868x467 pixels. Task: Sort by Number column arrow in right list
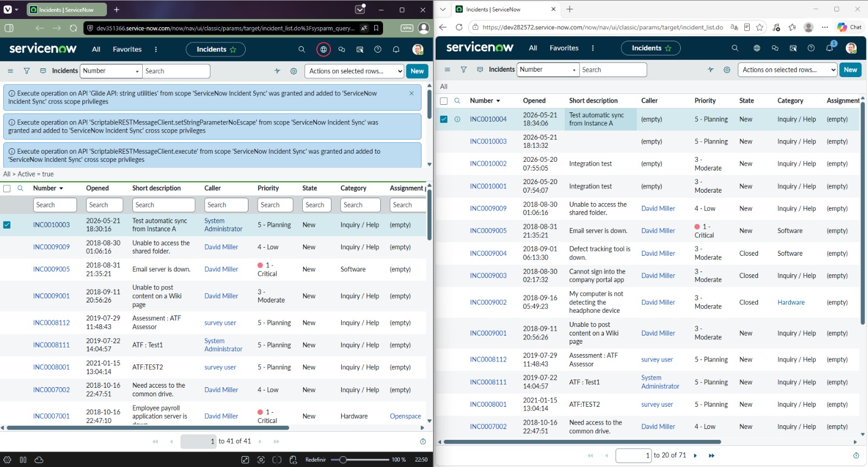point(498,101)
